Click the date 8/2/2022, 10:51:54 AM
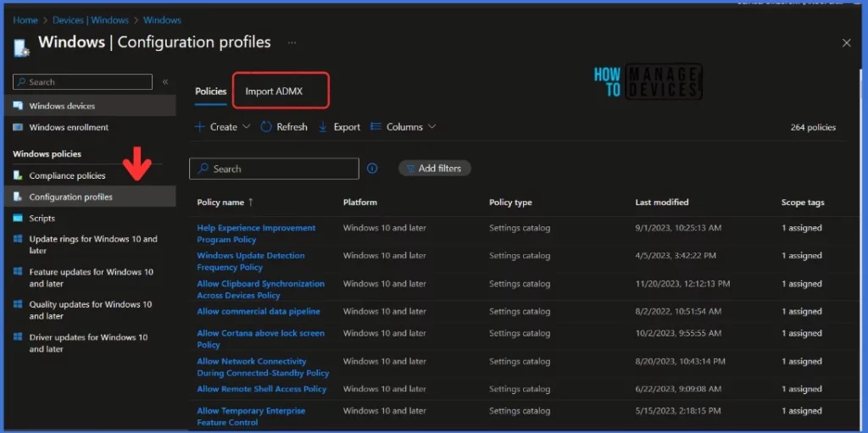The height and width of the screenshot is (433, 868). 678,311
